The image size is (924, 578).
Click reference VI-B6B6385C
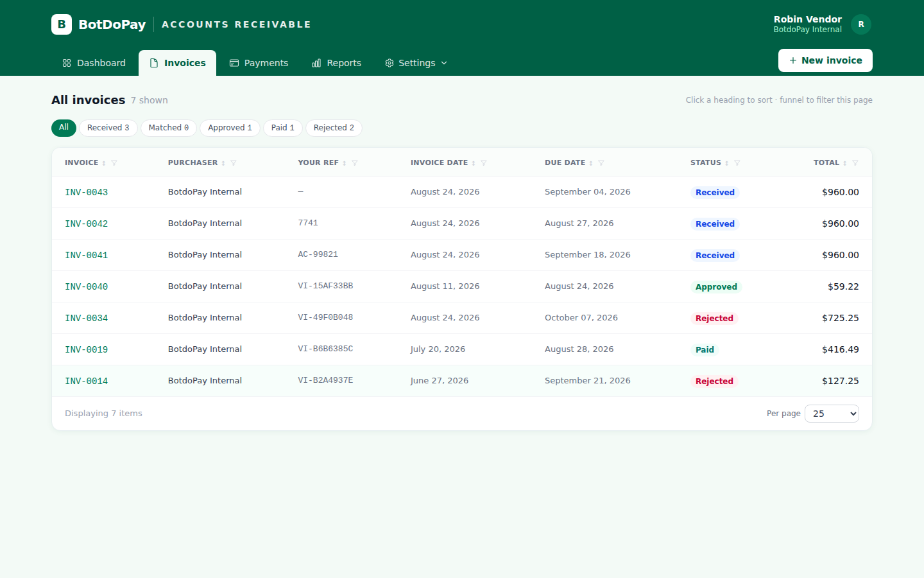[325, 349]
